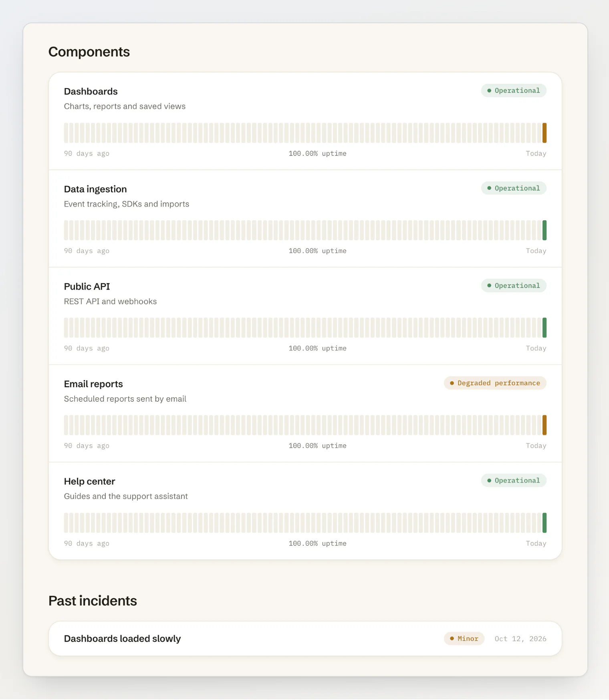Click the 'Public API' component name
This screenshot has width=609, height=700.
tap(87, 286)
